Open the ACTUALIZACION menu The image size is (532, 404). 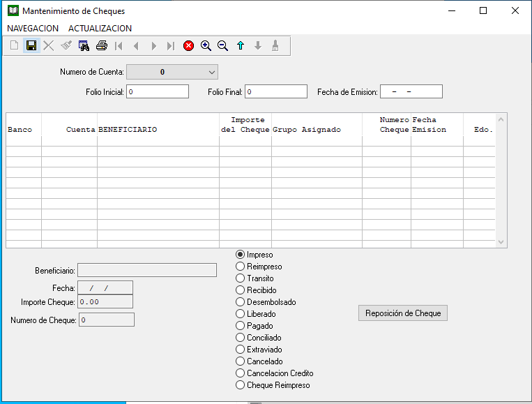pyautogui.click(x=100, y=29)
